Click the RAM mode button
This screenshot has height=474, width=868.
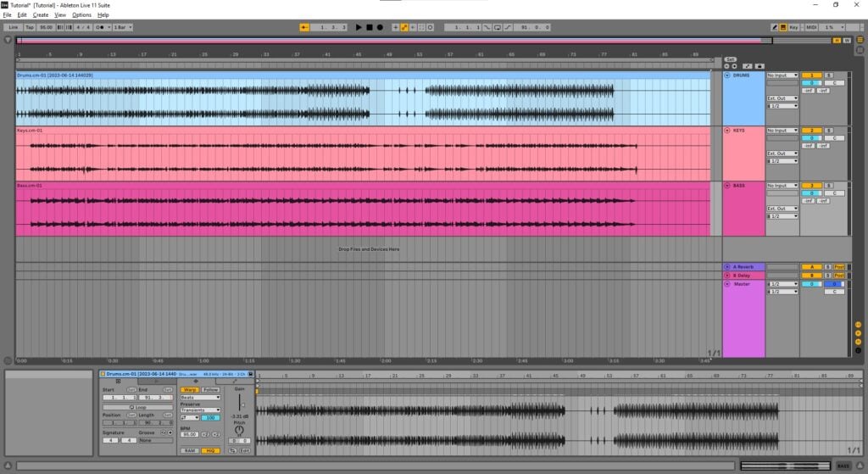(190, 451)
